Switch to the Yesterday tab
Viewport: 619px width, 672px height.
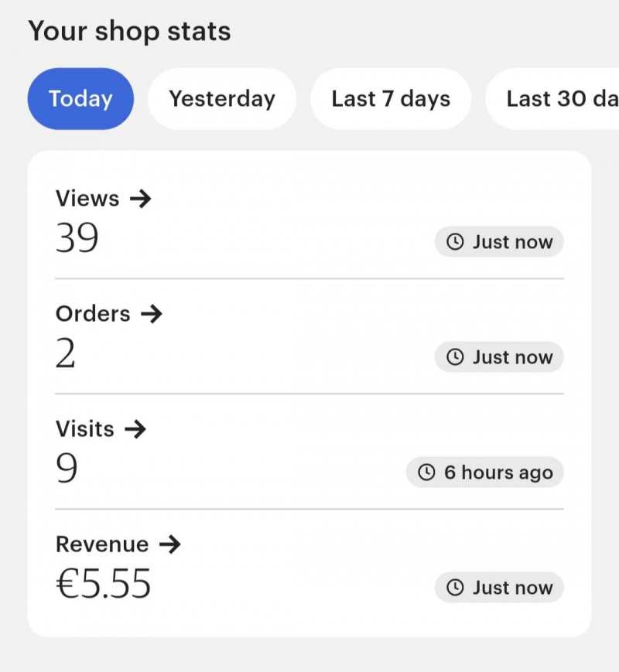tap(222, 99)
